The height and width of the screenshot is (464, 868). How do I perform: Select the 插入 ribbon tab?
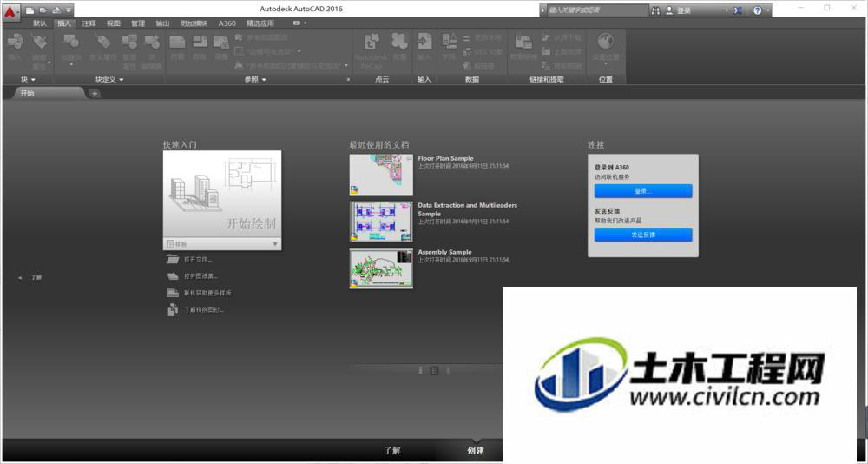click(64, 23)
